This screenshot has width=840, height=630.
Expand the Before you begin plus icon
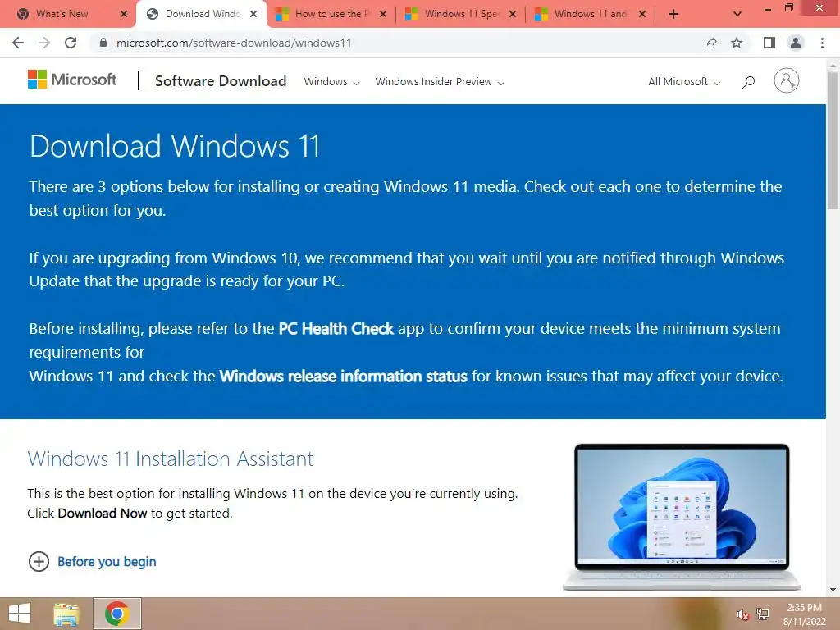39,561
